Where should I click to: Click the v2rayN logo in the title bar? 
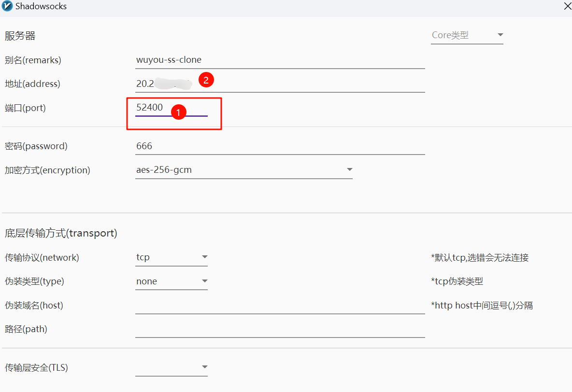[7, 6]
